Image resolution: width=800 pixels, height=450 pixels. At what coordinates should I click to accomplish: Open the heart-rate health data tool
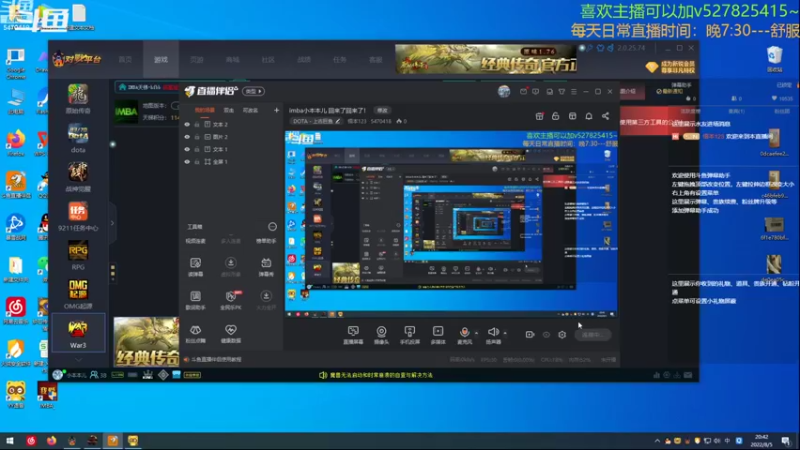tap(231, 334)
